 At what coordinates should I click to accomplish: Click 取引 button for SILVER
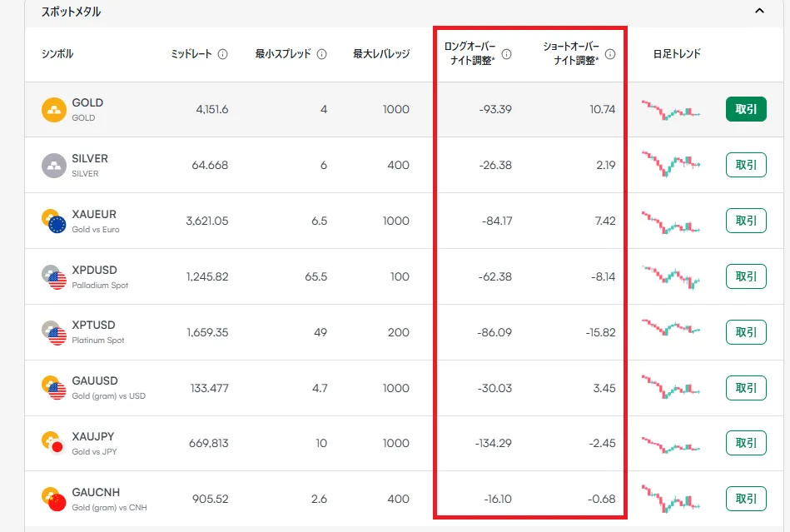click(x=746, y=165)
